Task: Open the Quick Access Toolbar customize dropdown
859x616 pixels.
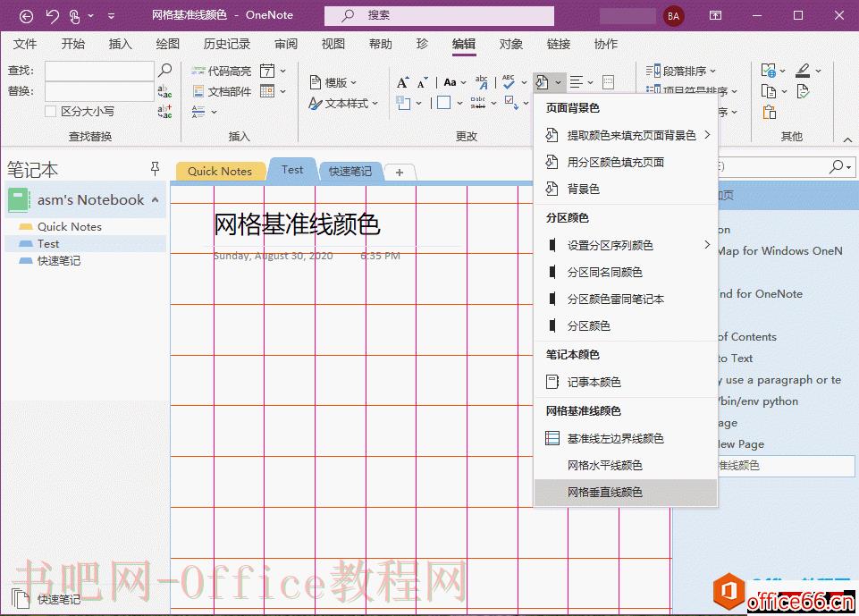Action: (x=111, y=16)
